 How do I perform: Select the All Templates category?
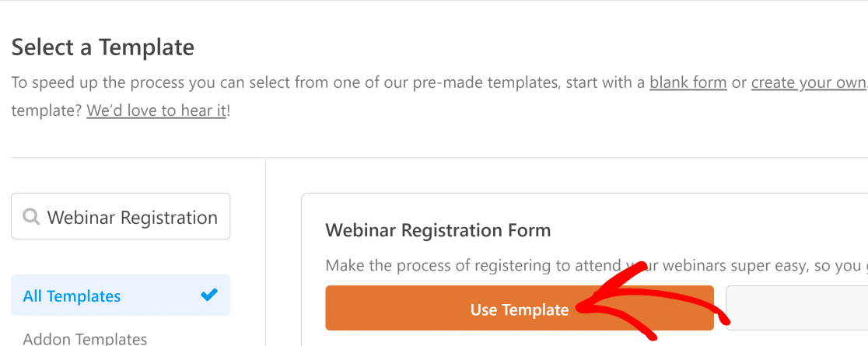click(x=72, y=296)
